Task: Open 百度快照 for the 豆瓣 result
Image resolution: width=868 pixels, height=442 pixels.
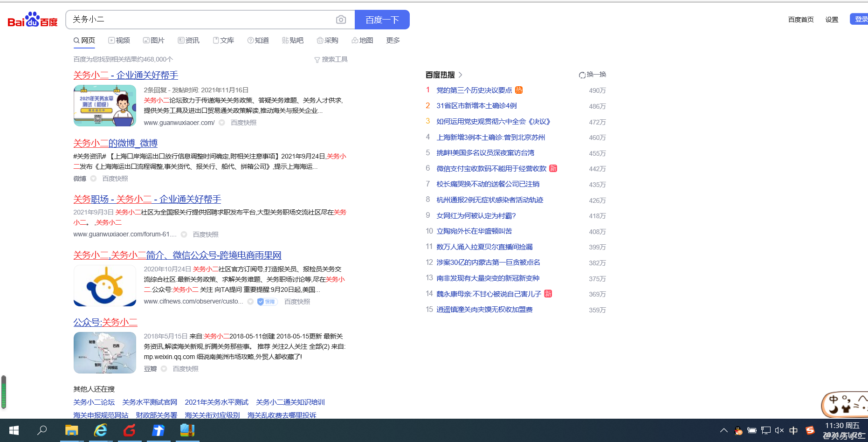Action: (x=186, y=369)
